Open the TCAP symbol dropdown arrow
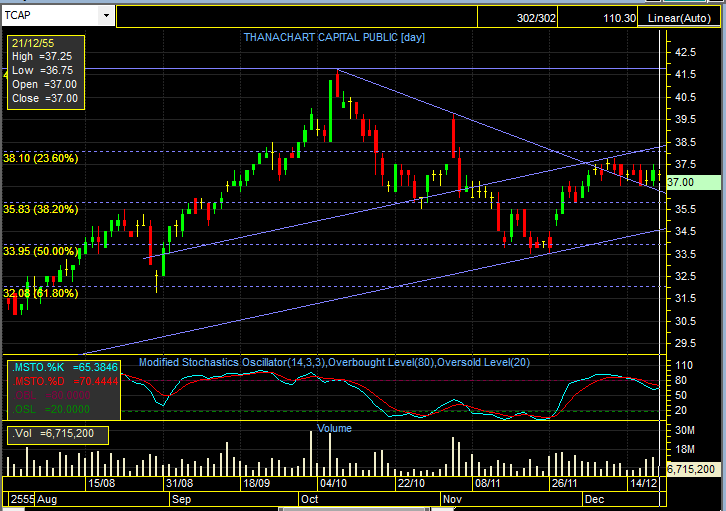The width and height of the screenshot is (726, 511). 106,16
